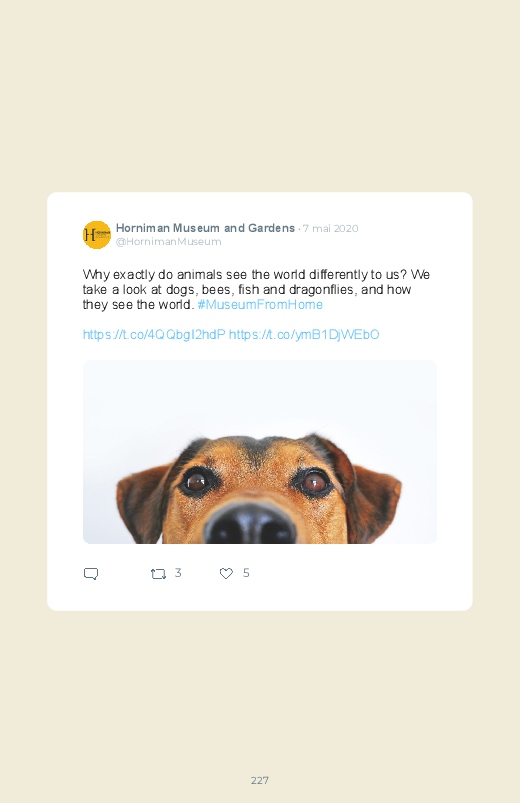The height and width of the screenshot is (803, 520).
Task: Click the @HornimanMuseum handle
Action: click(169, 242)
